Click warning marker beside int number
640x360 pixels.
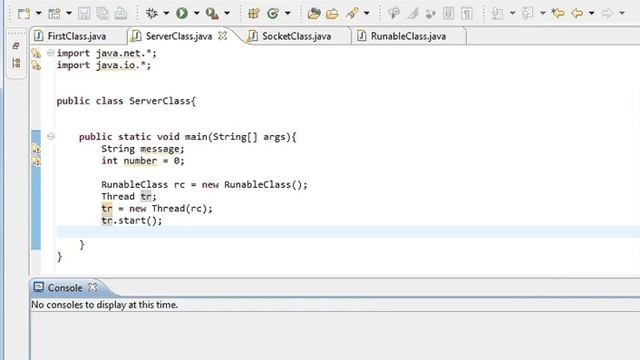point(36,161)
